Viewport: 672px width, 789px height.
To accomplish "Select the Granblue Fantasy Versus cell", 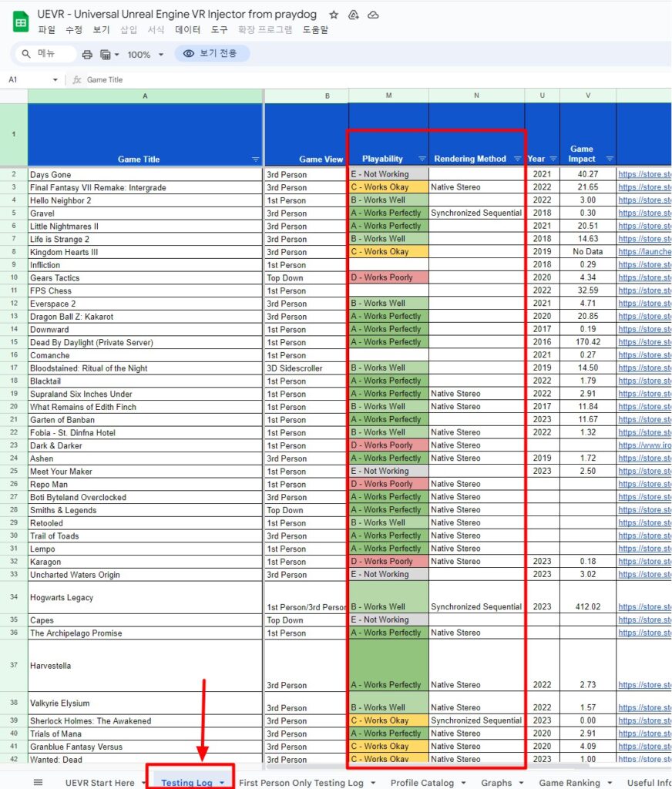I will point(145,747).
